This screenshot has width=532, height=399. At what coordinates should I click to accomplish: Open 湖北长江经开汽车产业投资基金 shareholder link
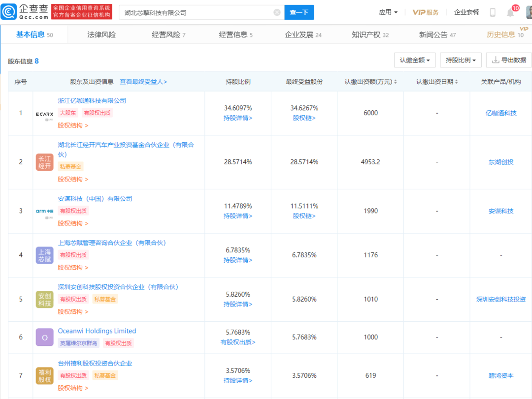(x=126, y=150)
